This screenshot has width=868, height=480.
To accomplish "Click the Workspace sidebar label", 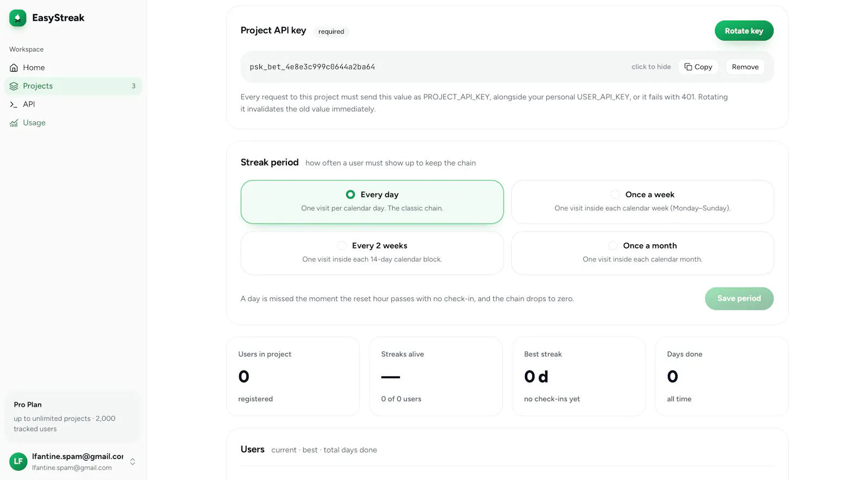I will (26, 49).
